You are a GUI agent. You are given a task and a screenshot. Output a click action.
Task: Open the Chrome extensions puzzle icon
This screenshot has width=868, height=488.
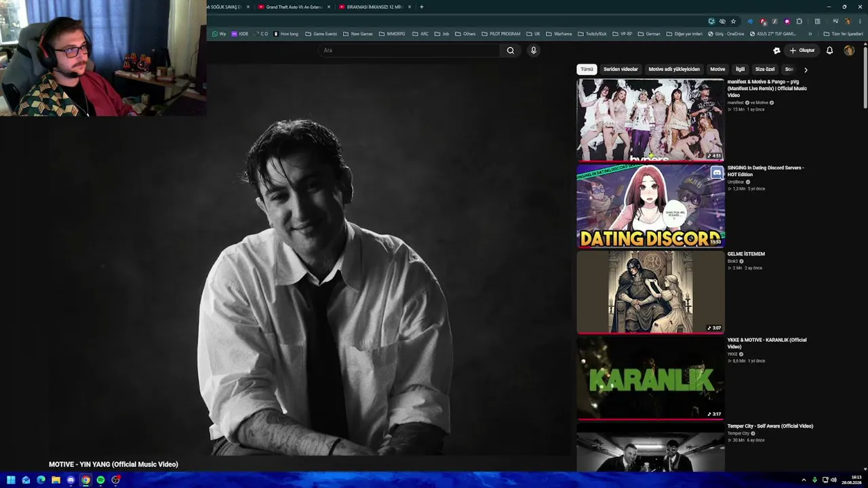click(799, 21)
